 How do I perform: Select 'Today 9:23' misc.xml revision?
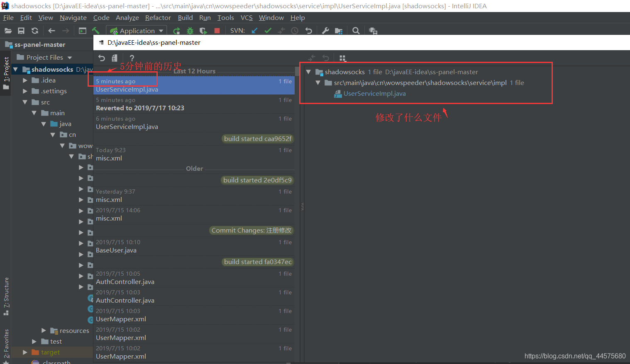pos(194,154)
